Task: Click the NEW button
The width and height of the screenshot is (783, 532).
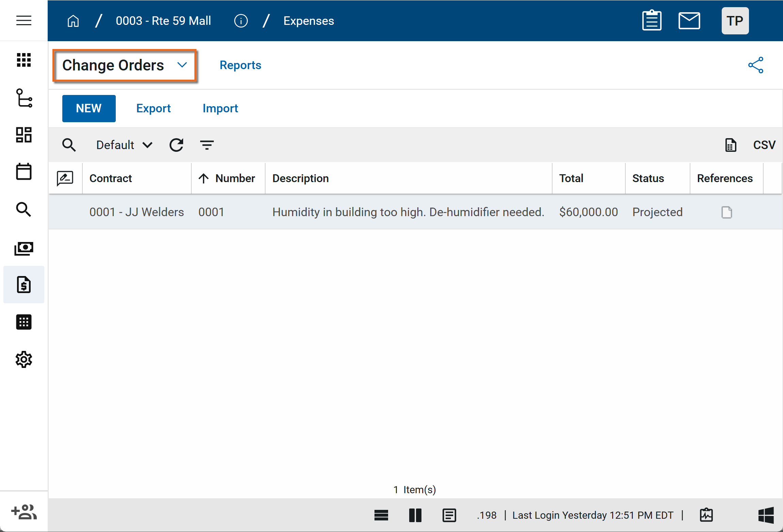Action: 89,108
